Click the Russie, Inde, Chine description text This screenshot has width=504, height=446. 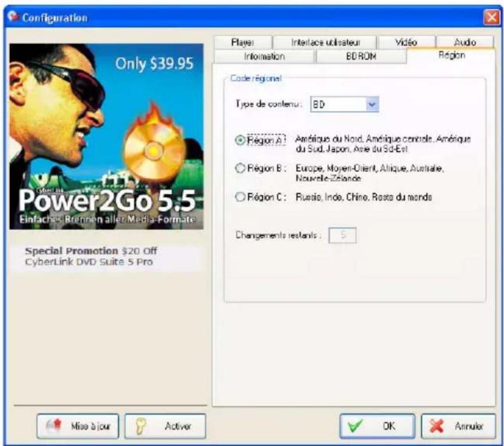[x=363, y=197]
